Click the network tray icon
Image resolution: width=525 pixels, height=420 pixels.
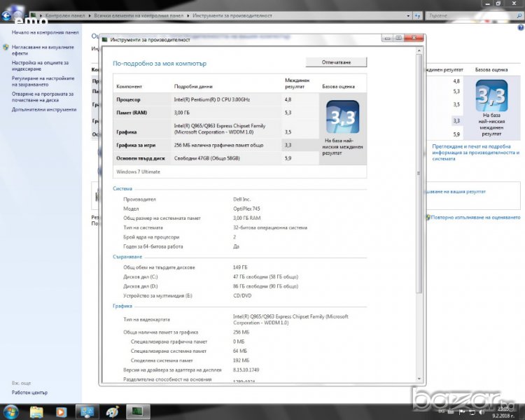472,412
